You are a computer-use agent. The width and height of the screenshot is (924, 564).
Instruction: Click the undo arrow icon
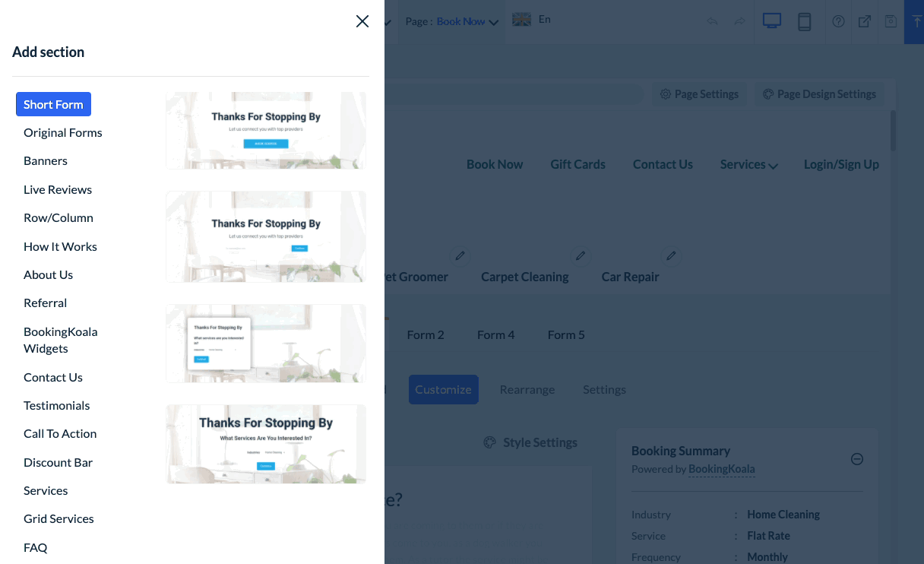pos(712,21)
